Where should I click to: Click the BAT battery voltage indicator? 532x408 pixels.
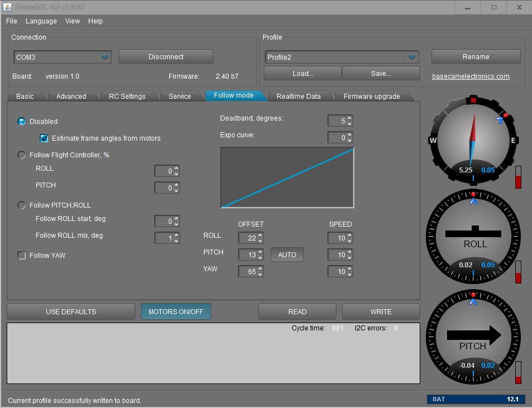pos(476,399)
